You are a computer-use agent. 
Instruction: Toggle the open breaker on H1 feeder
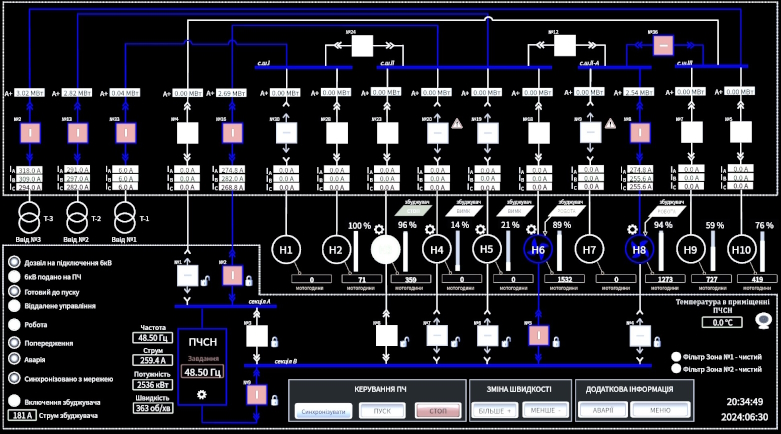click(286, 133)
